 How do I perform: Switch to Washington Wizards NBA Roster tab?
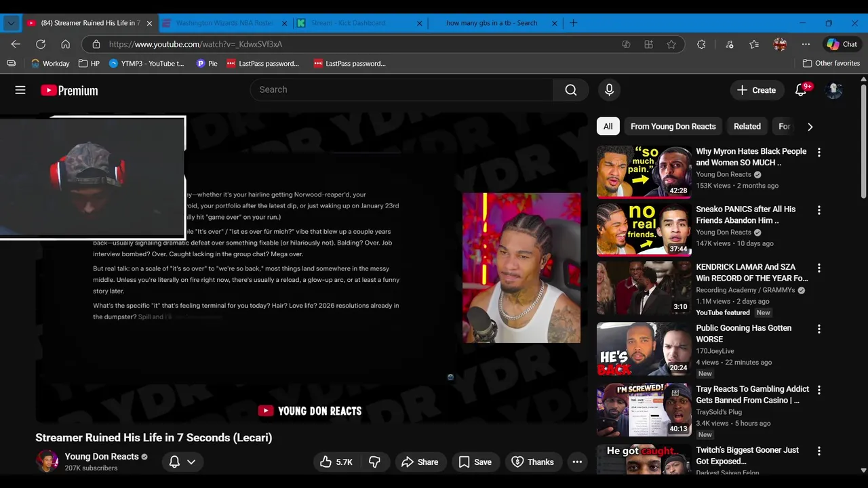(224, 23)
